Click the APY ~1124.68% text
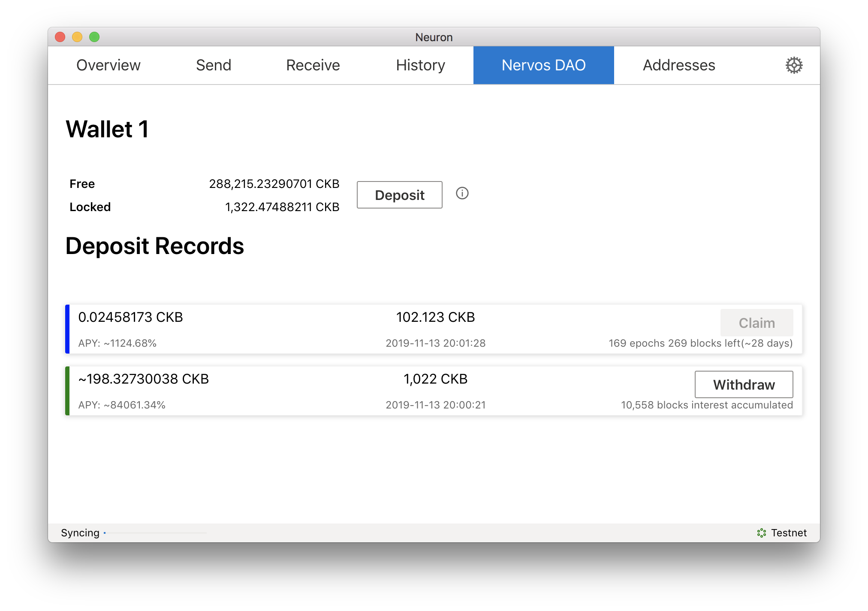The image size is (868, 611). click(117, 343)
